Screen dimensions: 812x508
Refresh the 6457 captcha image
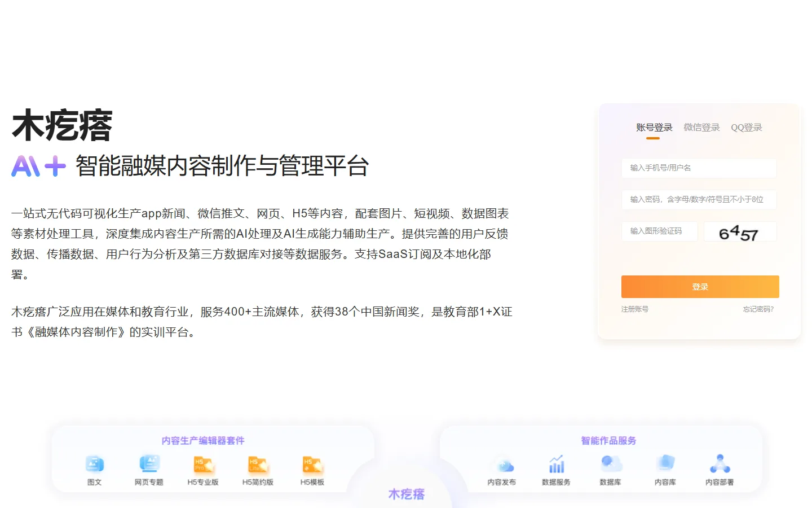click(740, 231)
